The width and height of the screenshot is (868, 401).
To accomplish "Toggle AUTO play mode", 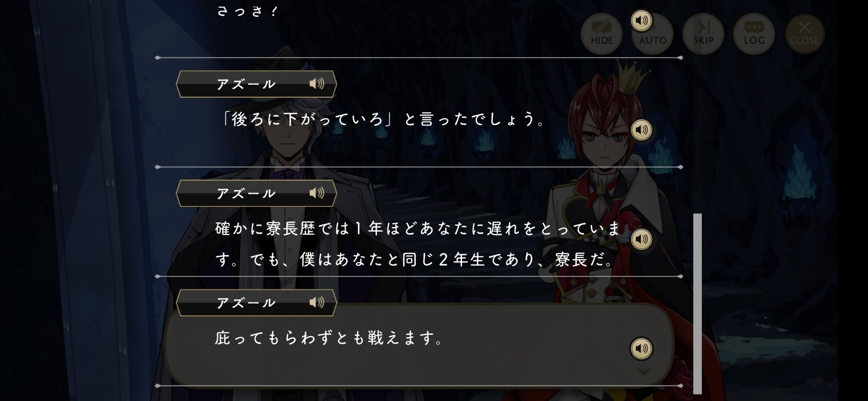I will (653, 33).
